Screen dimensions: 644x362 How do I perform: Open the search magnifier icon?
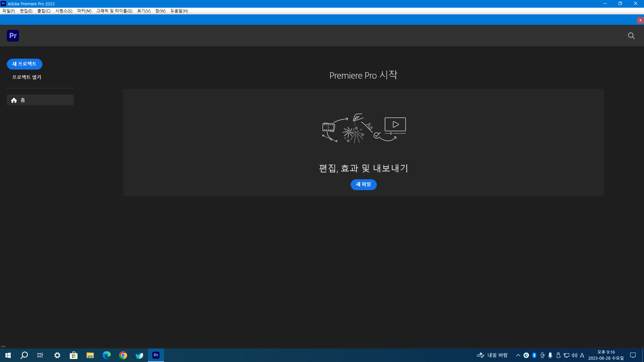pos(631,36)
